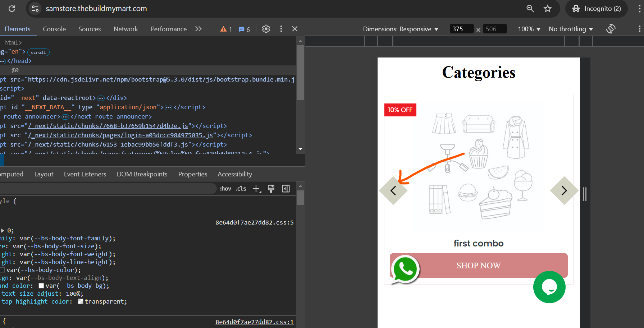Open the 6153-1ebac99bb56fddf3.js chunk link
This screenshot has height=328, width=644.
pos(108,144)
